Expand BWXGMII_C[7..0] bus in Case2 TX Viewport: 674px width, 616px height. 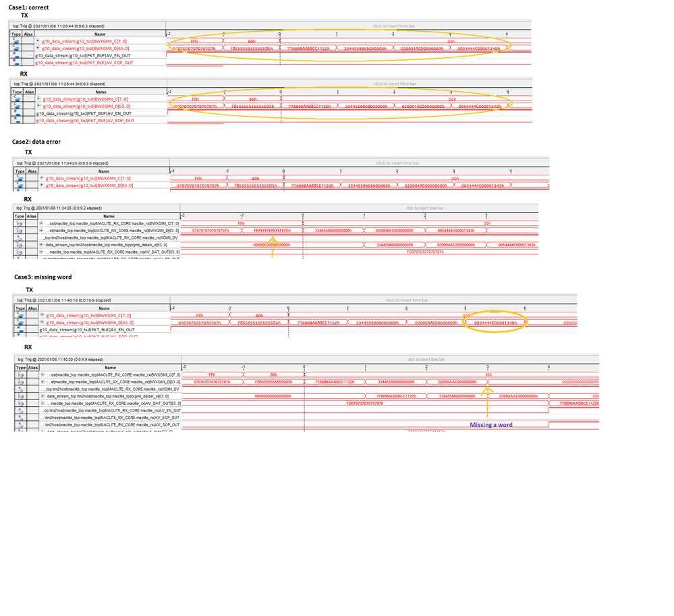point(42,178)
